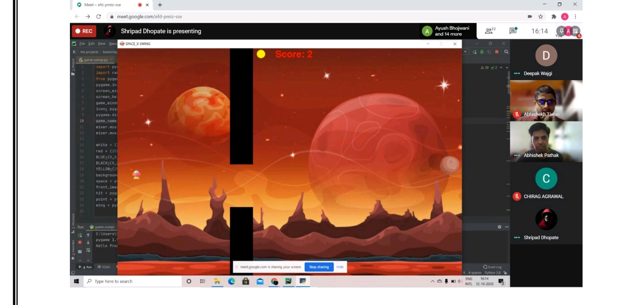Open the View menu in PyCharm
This screenshot has height=305, width=644.
(x=102, y=44)
